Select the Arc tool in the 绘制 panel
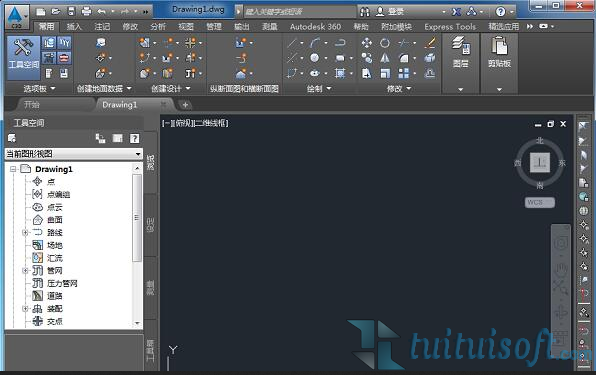Image resolution: width=596 pixels, height=375 pixels. (315, 43)
